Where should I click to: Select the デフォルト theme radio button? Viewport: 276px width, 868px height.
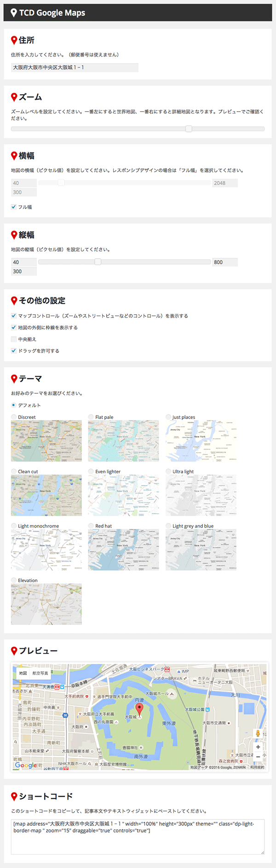click(x=14, y=405)
